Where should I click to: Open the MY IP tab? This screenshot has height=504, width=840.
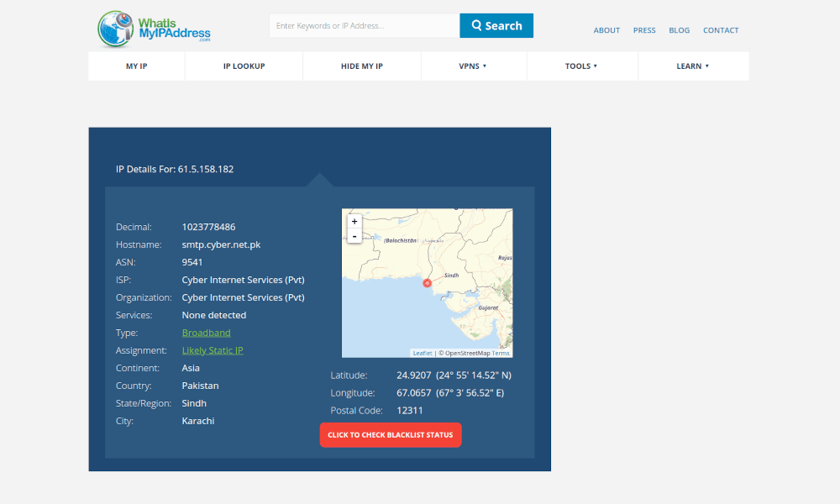(x=137, y=66)
